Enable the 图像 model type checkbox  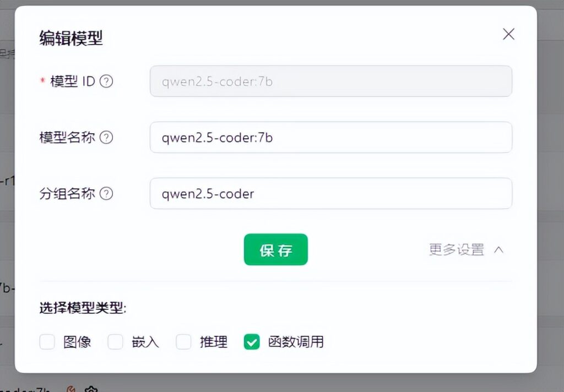tap(47, 342)
